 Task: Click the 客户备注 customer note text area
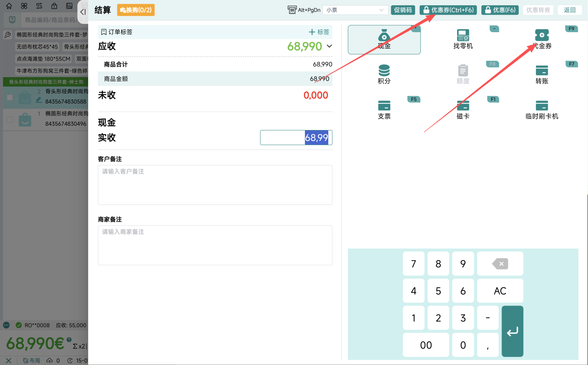[215, 185]
